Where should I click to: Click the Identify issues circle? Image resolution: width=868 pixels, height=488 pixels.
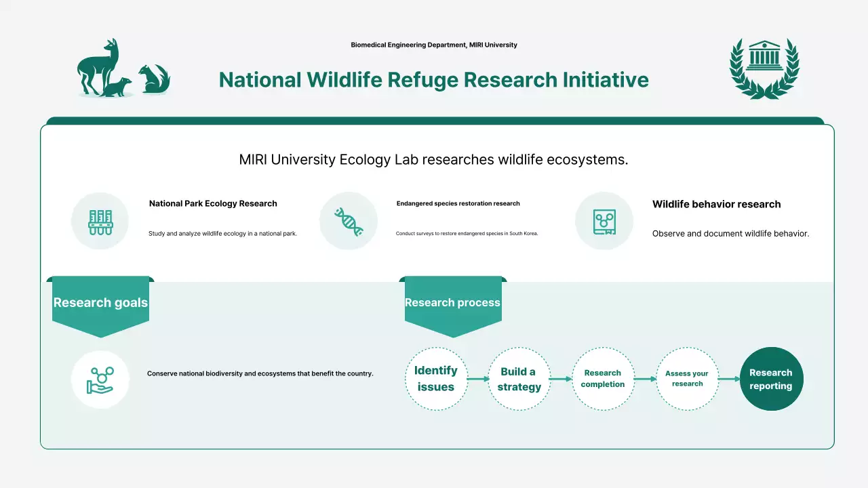(x=436, y=379)
